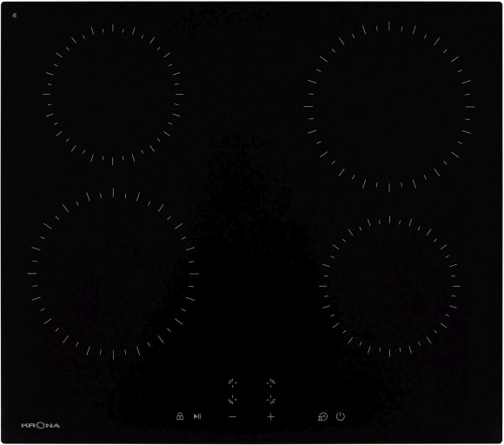Click the center of the front-left burner
Screen dimensions: 504x445
(x=113, y=274)
